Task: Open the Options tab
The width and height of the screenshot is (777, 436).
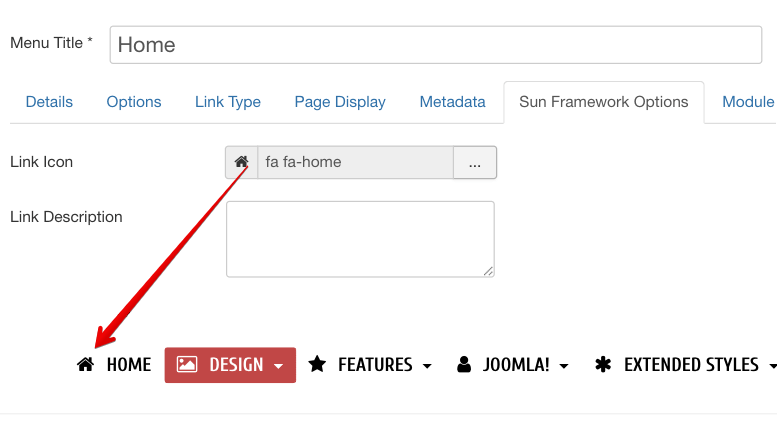Action: click(134, 102)
